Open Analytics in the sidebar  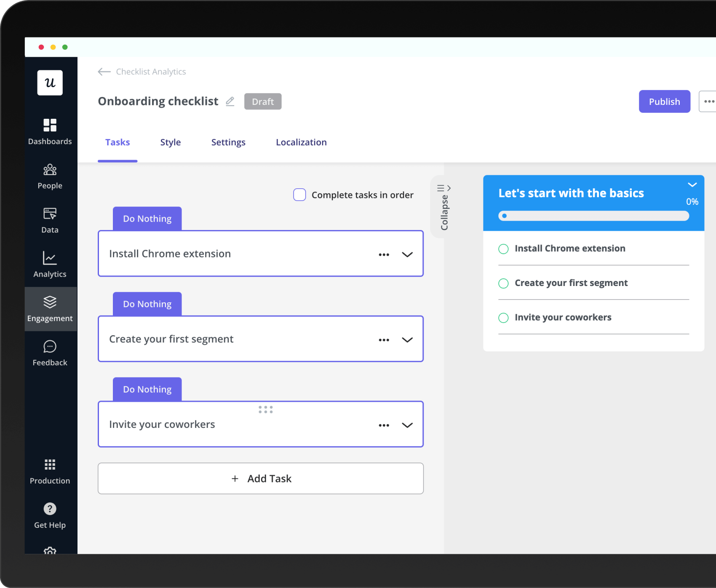coord(50,258)
